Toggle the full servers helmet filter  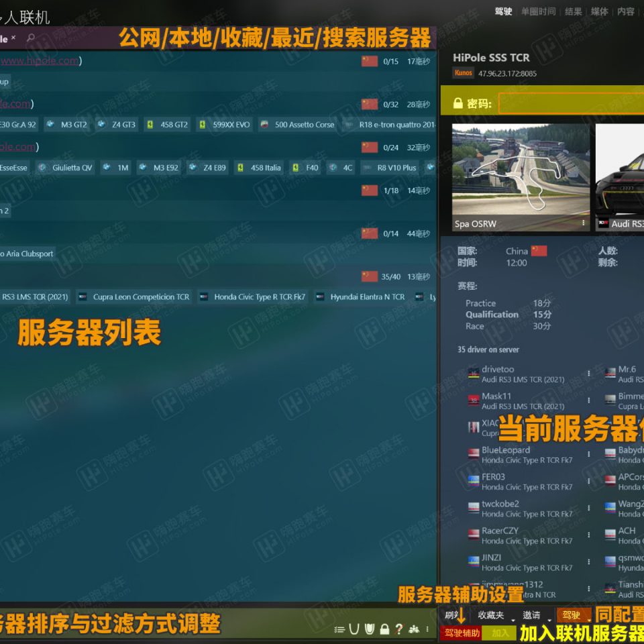(x=370, y=629)
